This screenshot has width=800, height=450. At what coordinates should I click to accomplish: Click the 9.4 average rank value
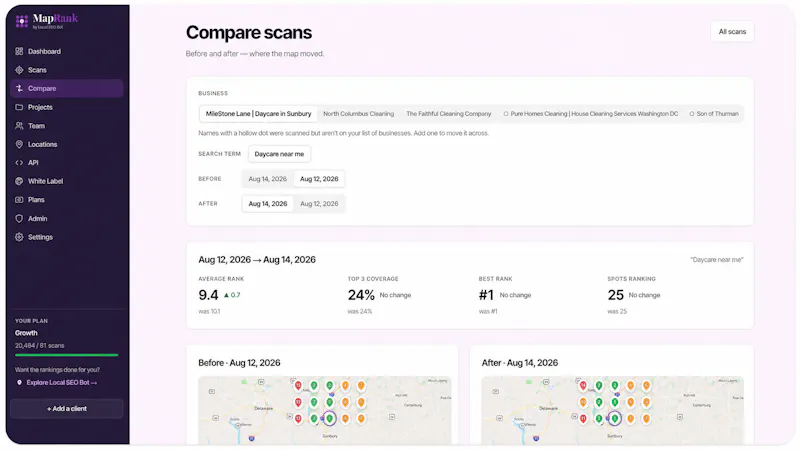tap(208, 295)
